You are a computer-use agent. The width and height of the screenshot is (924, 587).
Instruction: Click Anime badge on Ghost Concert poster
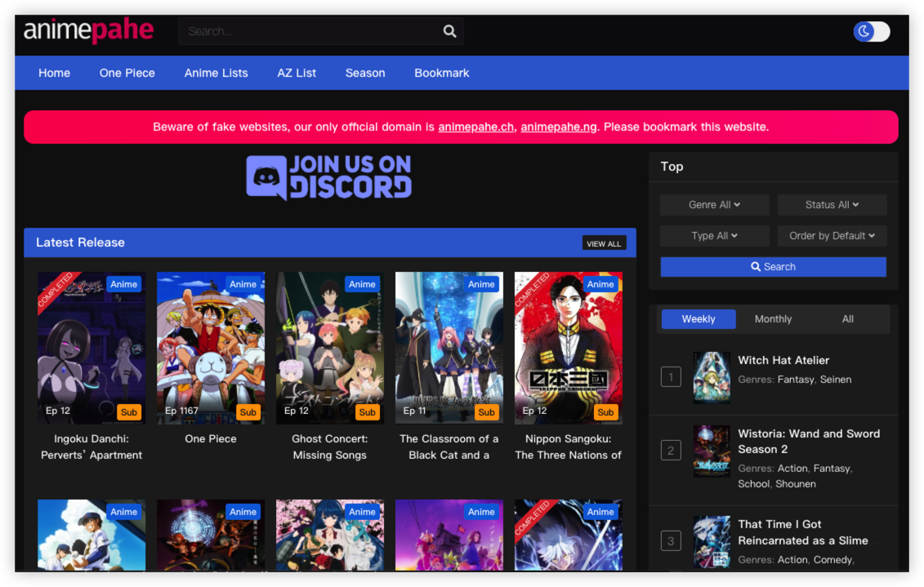[362, 284]
